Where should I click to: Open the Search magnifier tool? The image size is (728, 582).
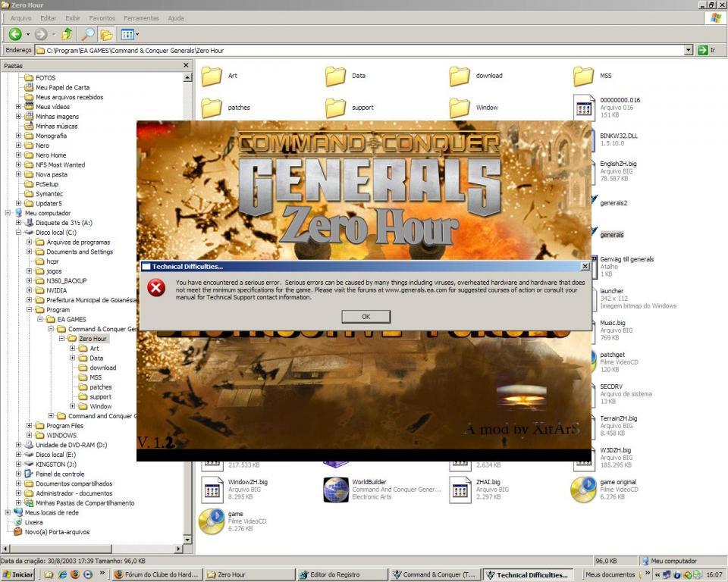click(x=88, y=34)
